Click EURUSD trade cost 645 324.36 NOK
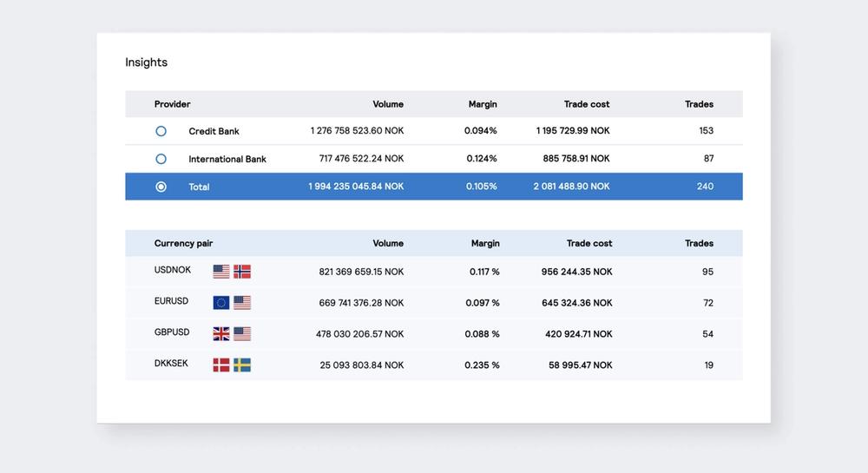Viewport: 868px width, 473px height. (x=577, y=303)
